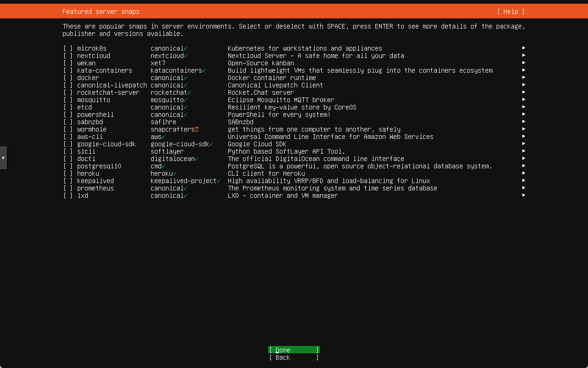
Task: Toggle the rocketchat-server checkbox
Action: (x=68, y=92)
